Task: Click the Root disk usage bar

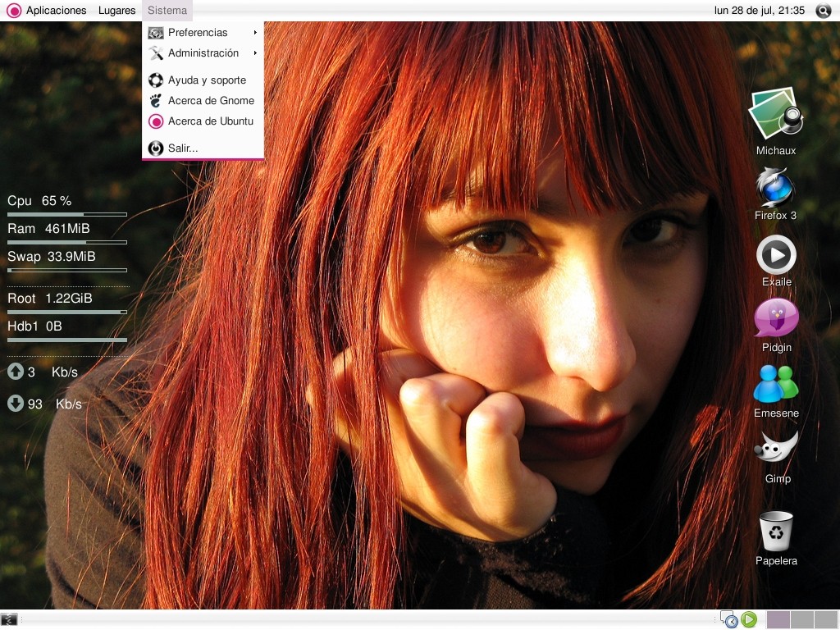Action: click(x=67, y=312)
